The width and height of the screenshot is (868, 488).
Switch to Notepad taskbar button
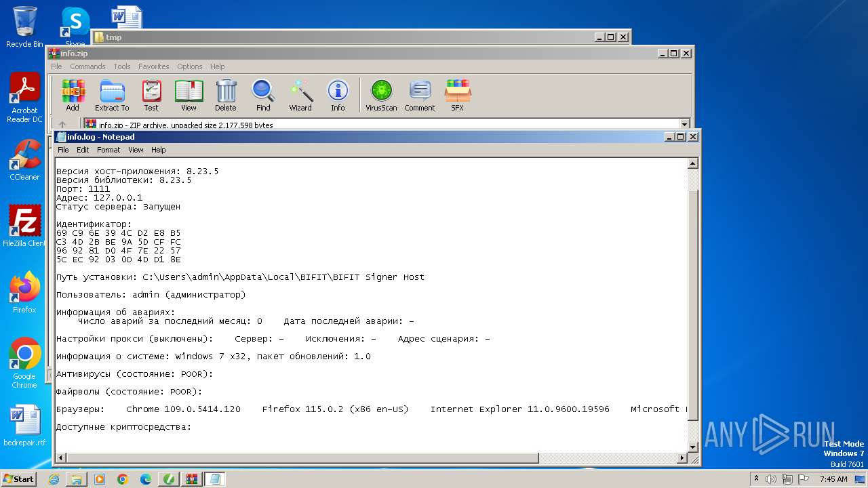pyautogui.click(x=215, y=479)
